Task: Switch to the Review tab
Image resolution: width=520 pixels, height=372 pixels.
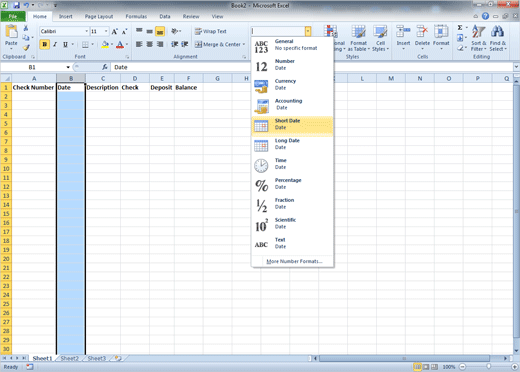Action: click(x=191, y=16)
